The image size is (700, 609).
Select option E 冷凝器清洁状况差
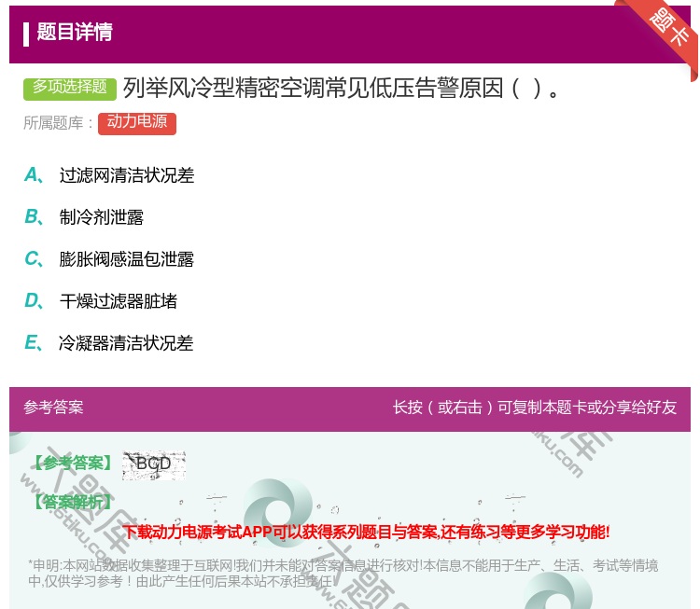click(109, 342)
